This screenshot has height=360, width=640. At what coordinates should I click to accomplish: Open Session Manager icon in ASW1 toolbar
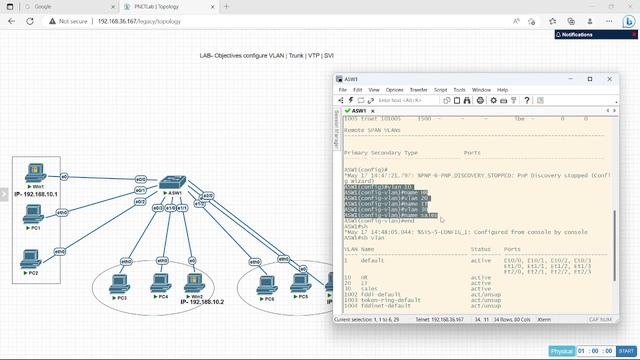(341, 100)
